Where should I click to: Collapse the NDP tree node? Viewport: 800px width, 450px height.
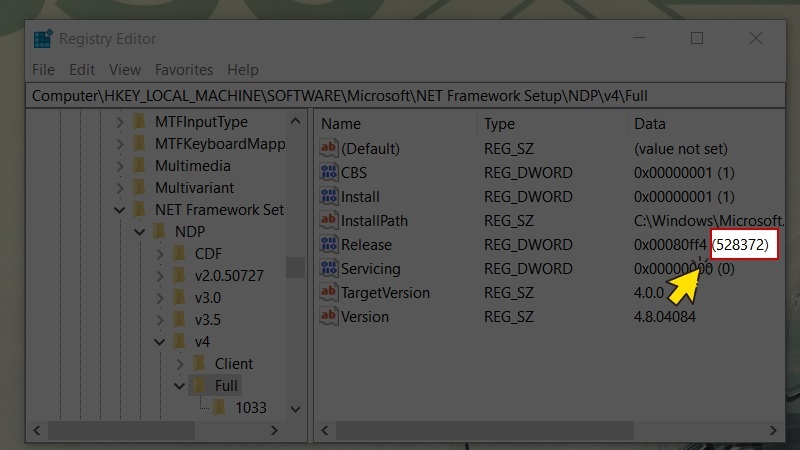140,232
